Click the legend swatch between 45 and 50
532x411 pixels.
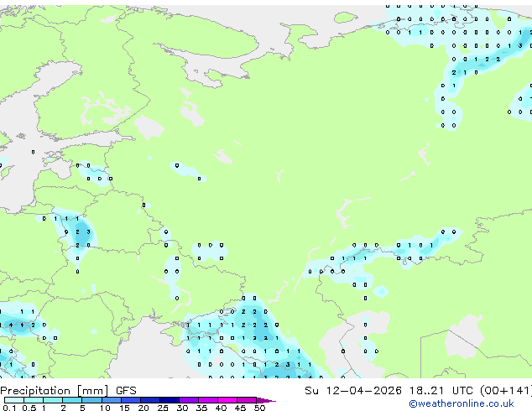click(247, 400)
